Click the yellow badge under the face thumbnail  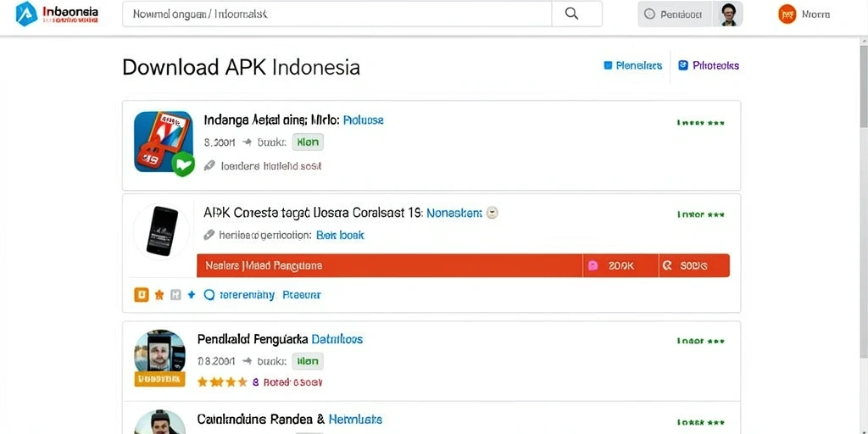(x=159, y=379)
